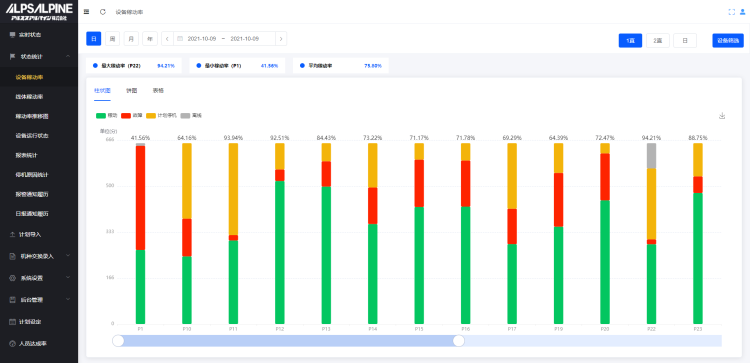Select the 月 (month) period button
The width and height of the screenshot is (750, 363).
point(131,39)
